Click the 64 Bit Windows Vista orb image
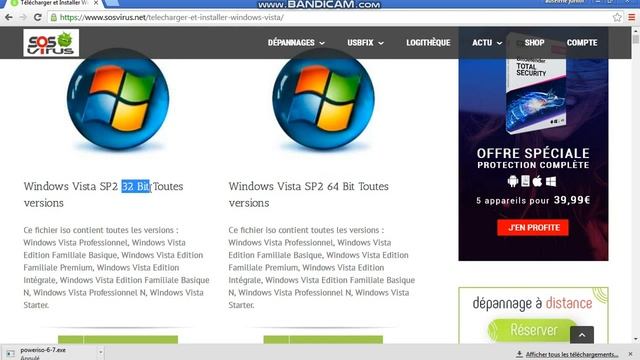Screen dimensions: 640x360 tap(323, 99)
